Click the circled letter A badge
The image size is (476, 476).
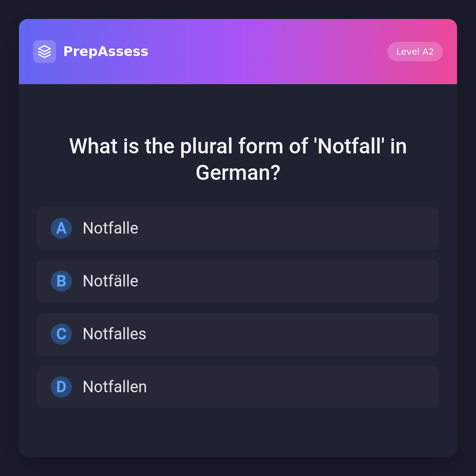tap(61, 228)
